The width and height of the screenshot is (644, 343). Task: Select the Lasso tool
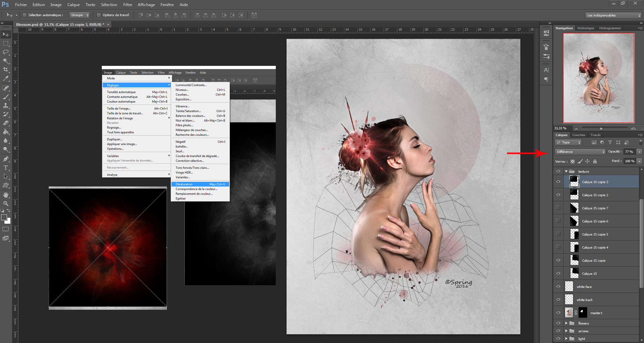(x=6, y=52)
